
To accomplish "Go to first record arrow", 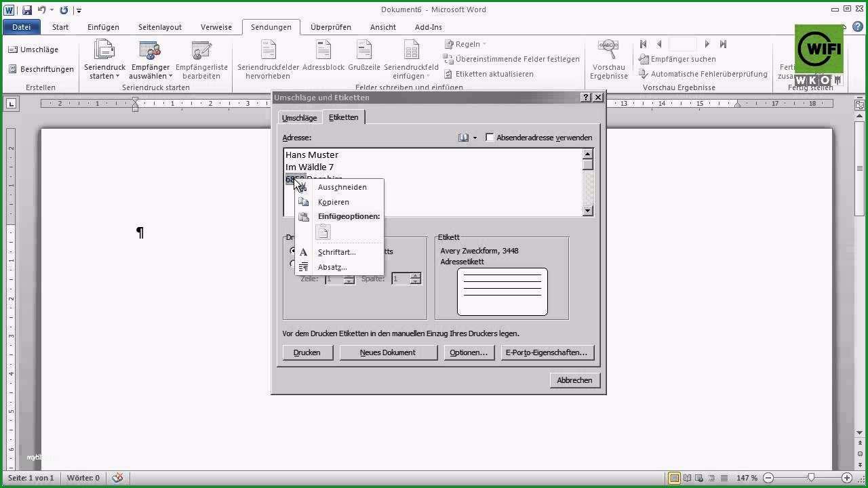I will tap(644, 44).
